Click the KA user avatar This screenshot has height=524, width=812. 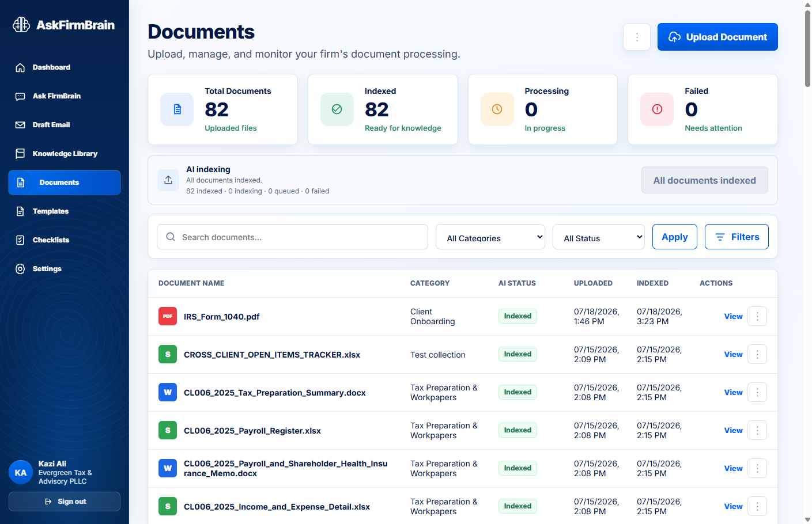click(x=21, y=472)
